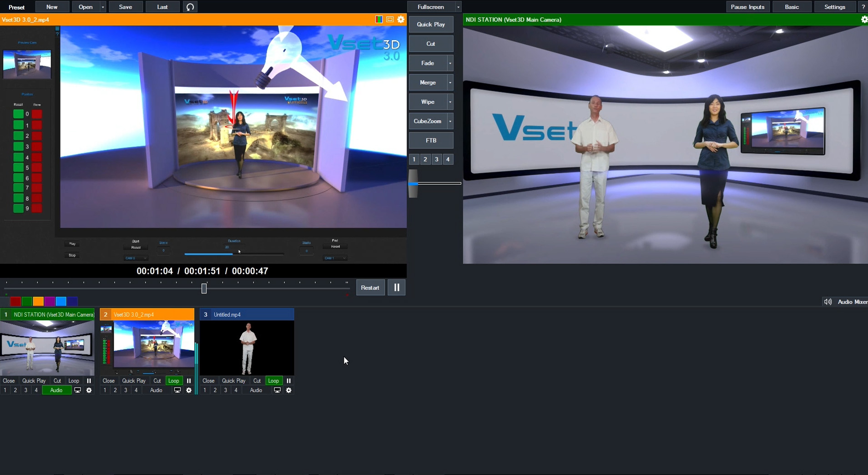Toggle overlay 1 on input 1 NDI STATION
The width and height of the screenshot is (868, 475).
click(5, 390)
